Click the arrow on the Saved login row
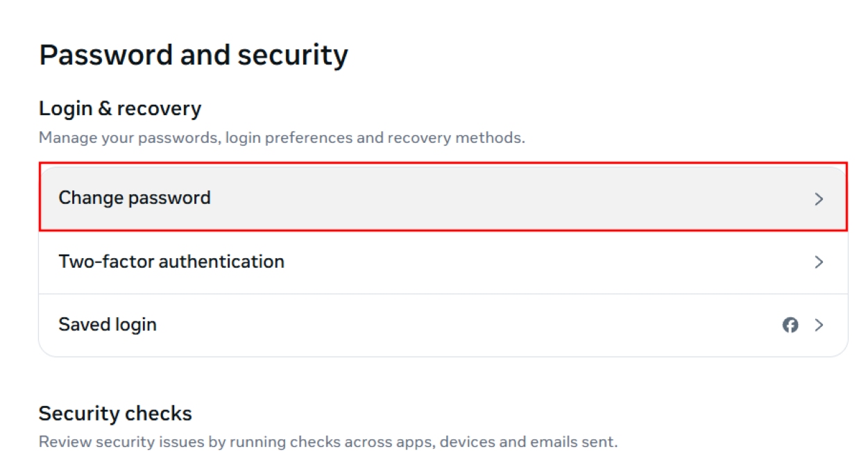The width and height of the screenshot is (868, 451). (819, 324)
